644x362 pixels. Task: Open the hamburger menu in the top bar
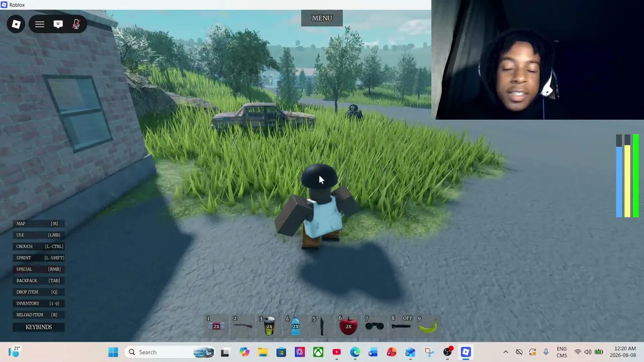point(40,24)
